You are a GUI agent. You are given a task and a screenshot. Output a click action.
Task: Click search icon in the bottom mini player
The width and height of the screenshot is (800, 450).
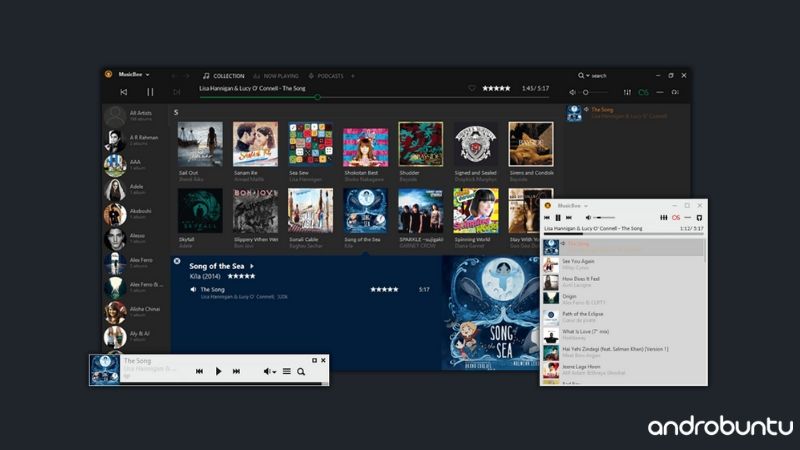(301, 371)
